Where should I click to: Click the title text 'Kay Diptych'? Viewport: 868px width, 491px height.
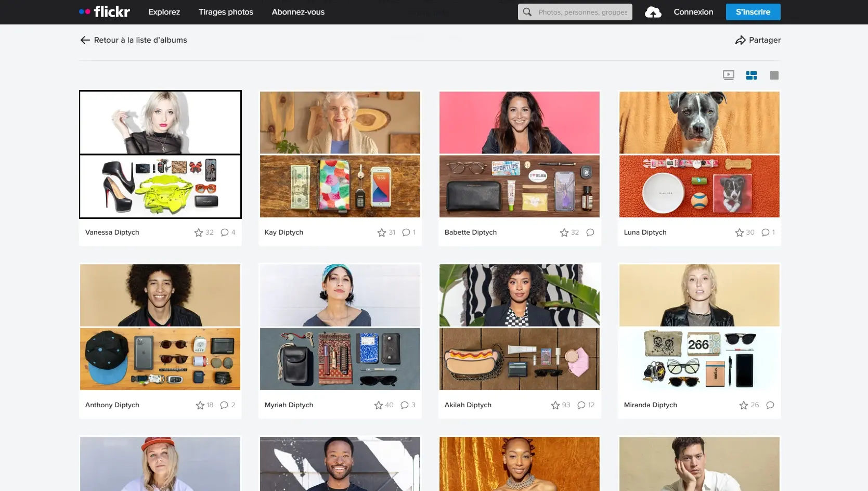tap(284, 232)
